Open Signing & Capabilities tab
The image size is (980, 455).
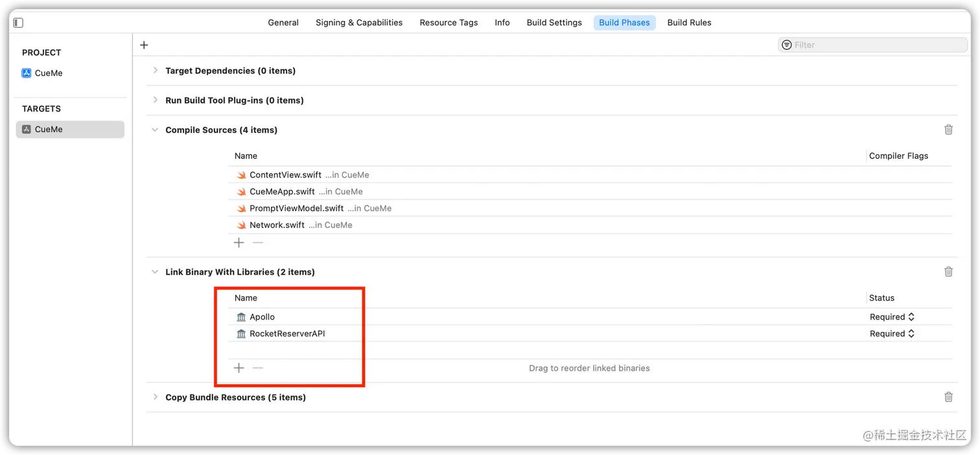click(359, 23)
